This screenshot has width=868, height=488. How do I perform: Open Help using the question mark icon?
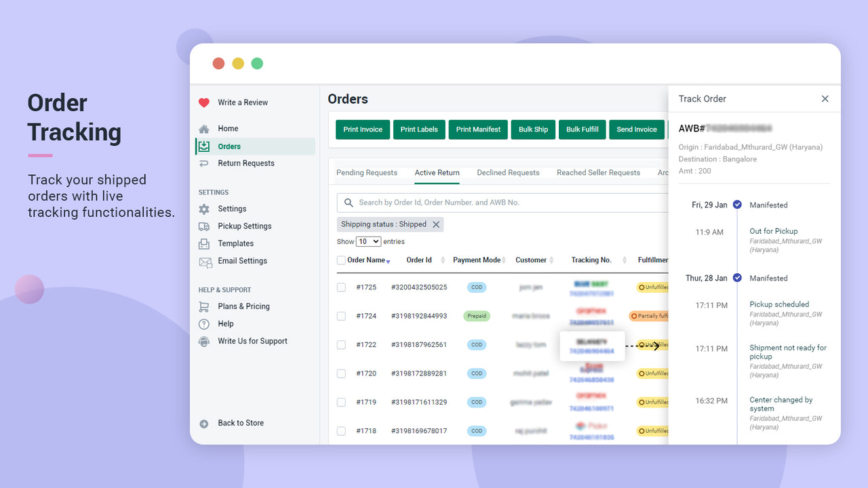pos(204,323)
